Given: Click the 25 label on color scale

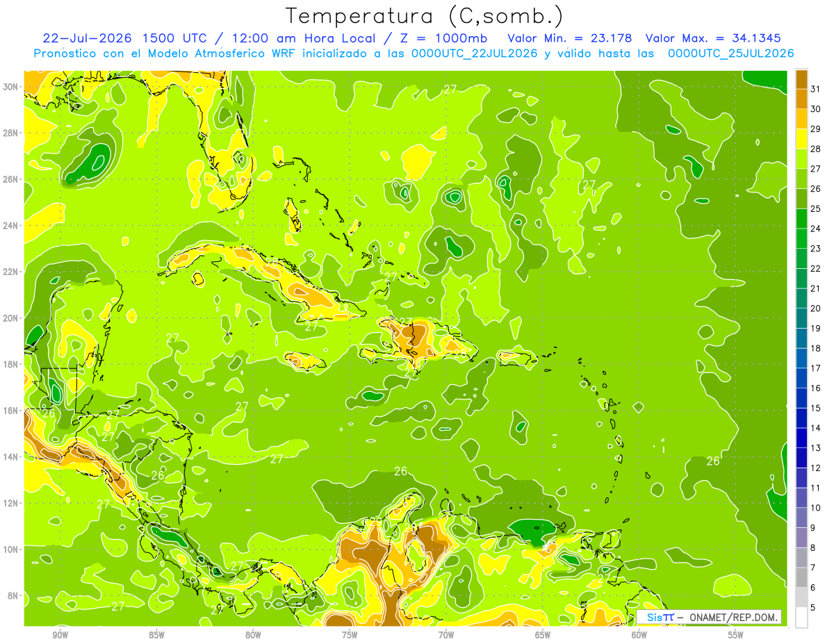Looking at the screenshot, I should pyautogui.click(x=816, y=208).
